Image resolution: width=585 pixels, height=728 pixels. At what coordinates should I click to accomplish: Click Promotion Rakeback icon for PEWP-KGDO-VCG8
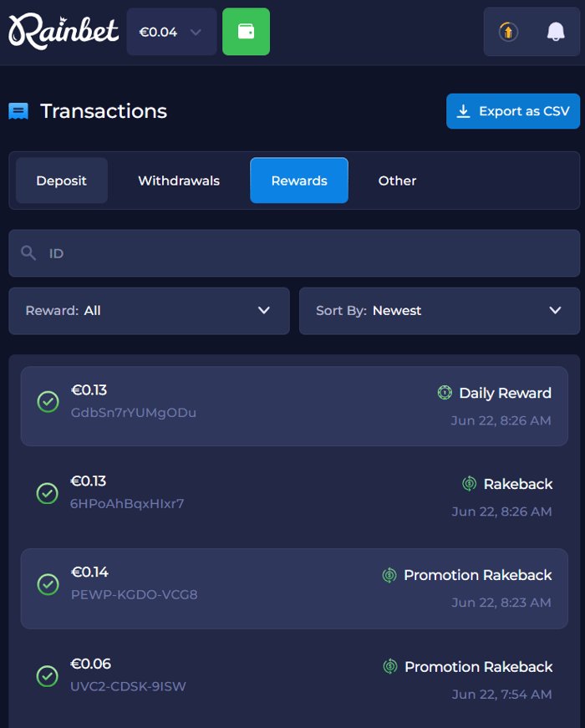[389, 575]
